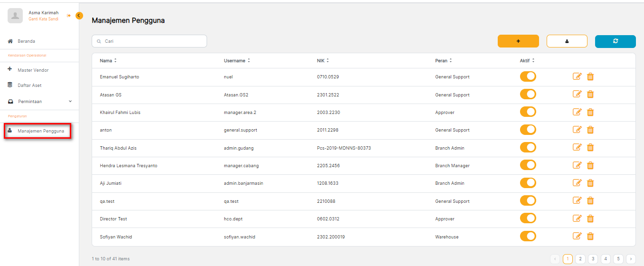The image size is (644, 266).
Task: Click trash icon for Sofiyan Wachid
Action: click(x=590, y=236)
